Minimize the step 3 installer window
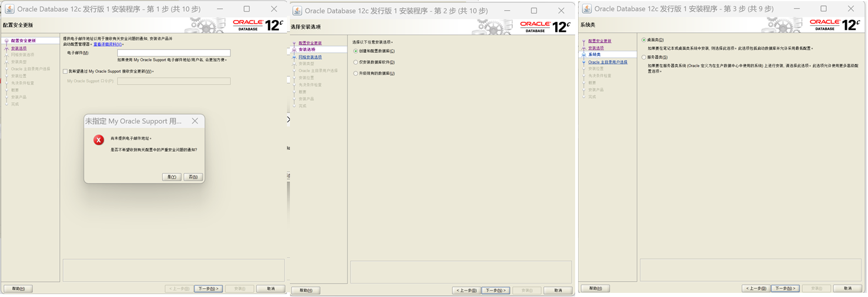 [x=796, y=9]
